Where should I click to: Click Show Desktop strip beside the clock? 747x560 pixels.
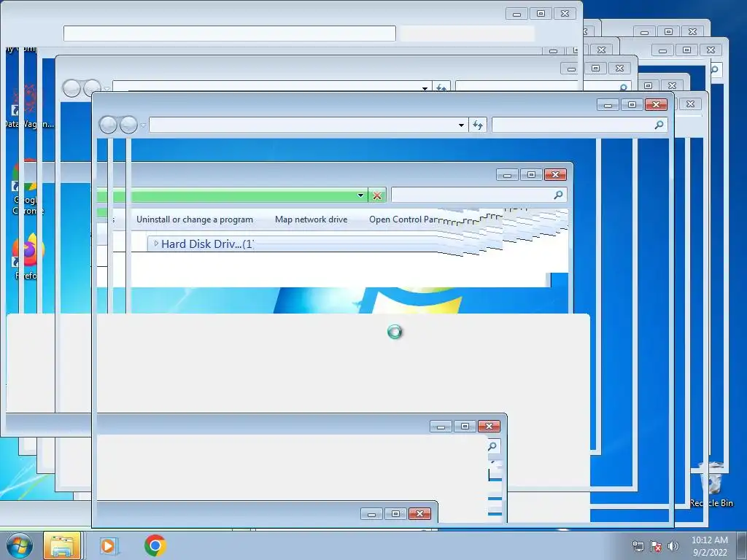[x=741, y=545]
